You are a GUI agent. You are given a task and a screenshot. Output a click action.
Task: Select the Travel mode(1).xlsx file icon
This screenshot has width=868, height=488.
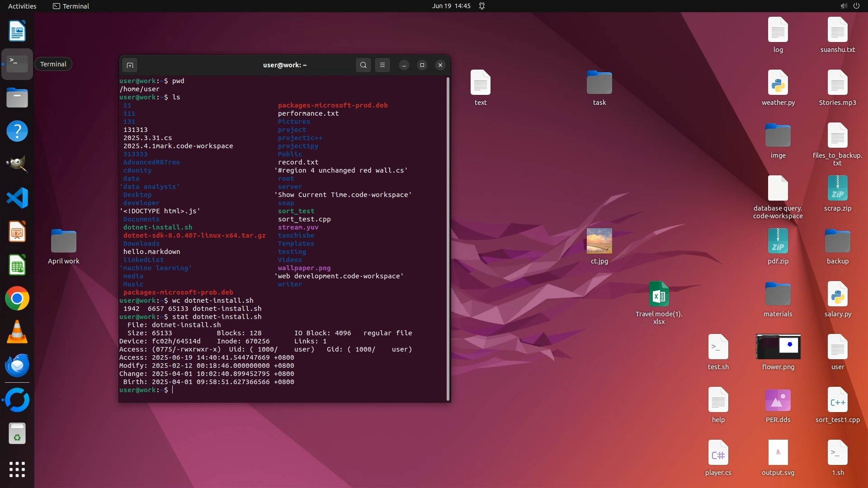[659, 295]
